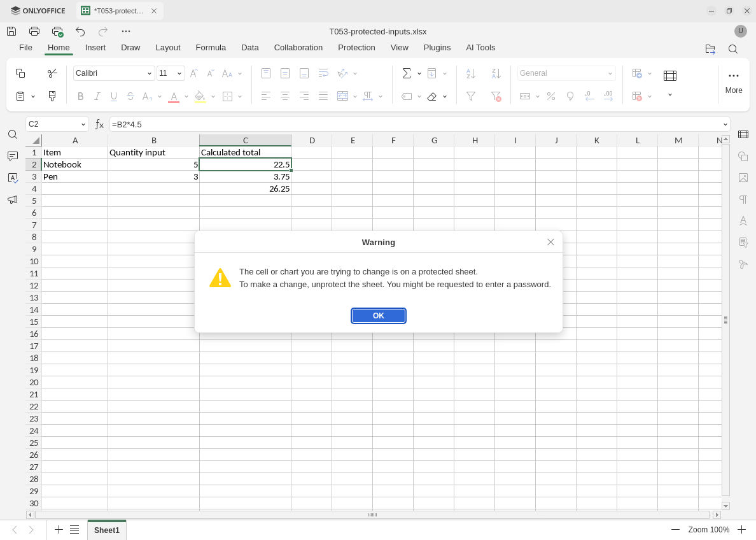Click the Add sheet plus button

pyautogui.click(x=59, y=530)
